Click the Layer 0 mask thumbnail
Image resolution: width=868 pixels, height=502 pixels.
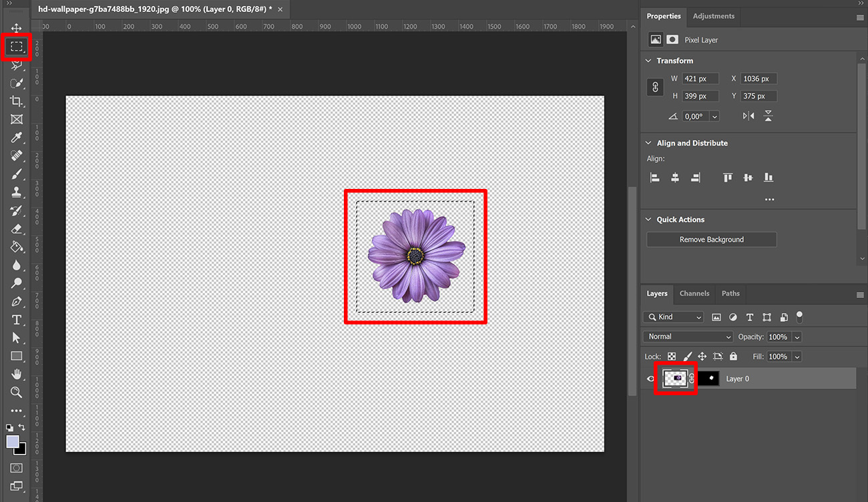[710, 379]
